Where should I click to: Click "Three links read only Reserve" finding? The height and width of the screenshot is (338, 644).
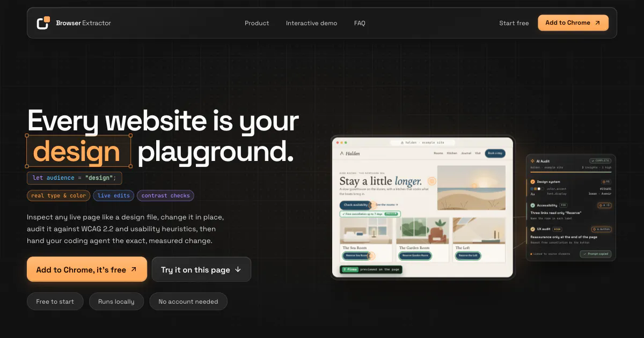coord(556,213)
